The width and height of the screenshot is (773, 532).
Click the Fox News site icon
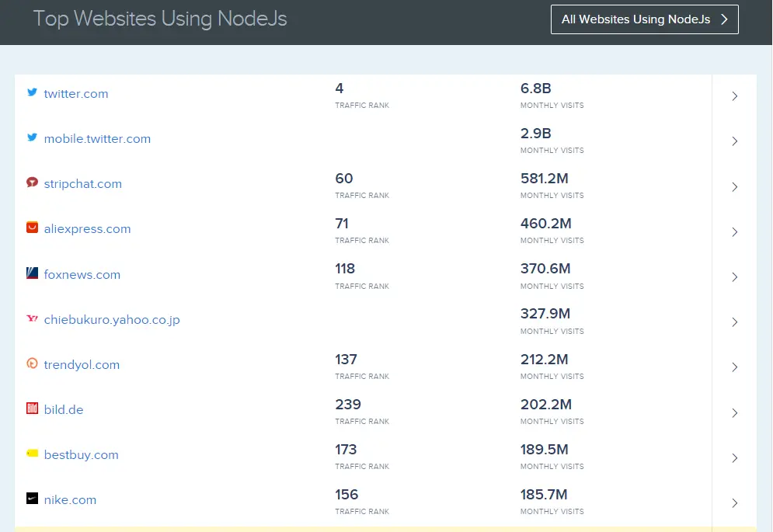(31, 273)
